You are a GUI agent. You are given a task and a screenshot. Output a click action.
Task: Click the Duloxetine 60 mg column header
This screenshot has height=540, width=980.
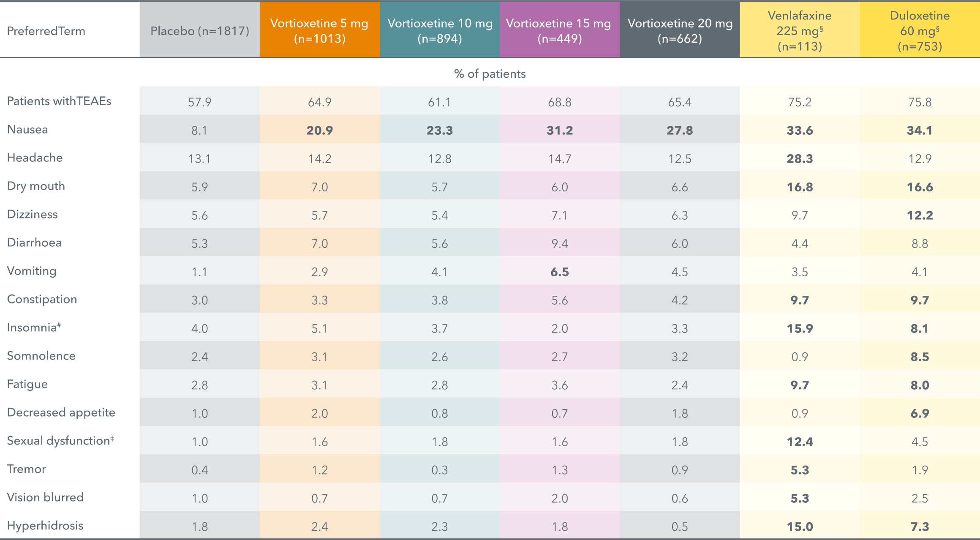[920, 30]
